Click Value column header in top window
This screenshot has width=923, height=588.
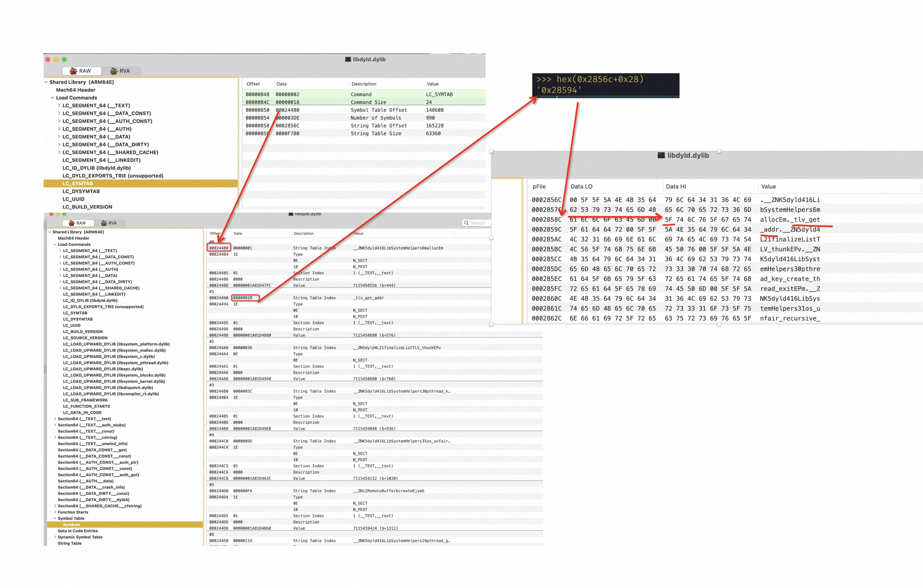coord(432,84)
